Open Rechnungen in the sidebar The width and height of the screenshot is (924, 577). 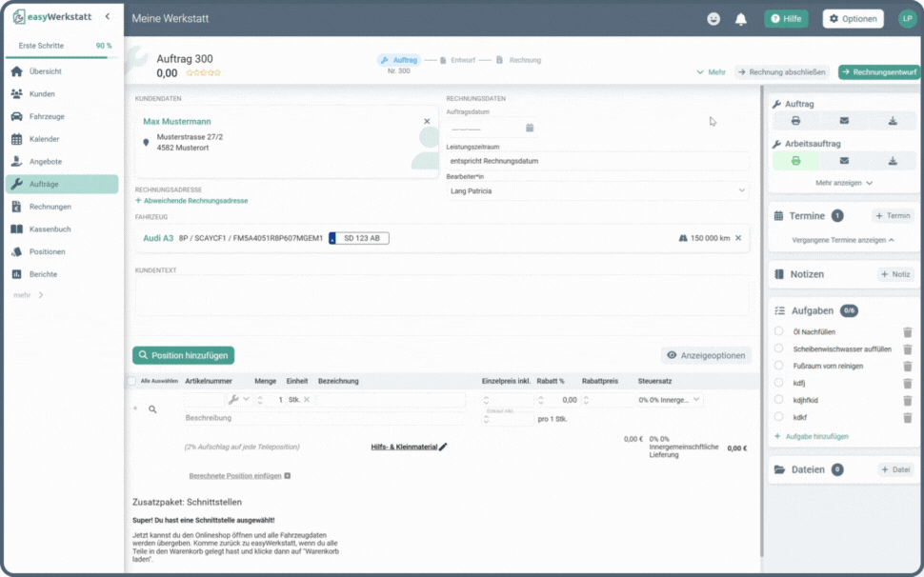coord(50,207)
